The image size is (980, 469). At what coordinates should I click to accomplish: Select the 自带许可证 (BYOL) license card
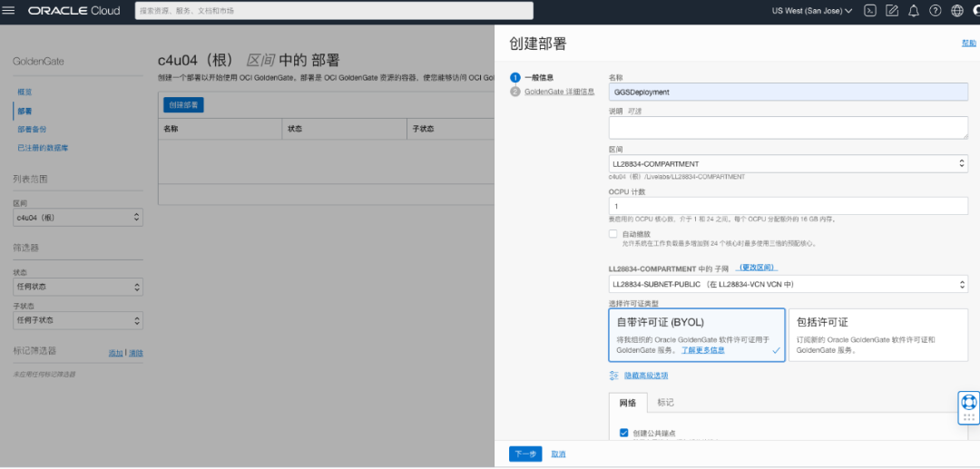696,335
